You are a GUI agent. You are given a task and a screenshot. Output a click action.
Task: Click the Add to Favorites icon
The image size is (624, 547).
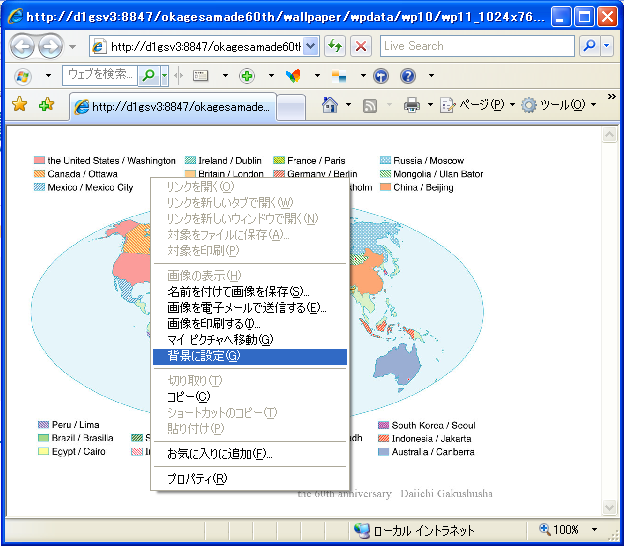point(46,105)
